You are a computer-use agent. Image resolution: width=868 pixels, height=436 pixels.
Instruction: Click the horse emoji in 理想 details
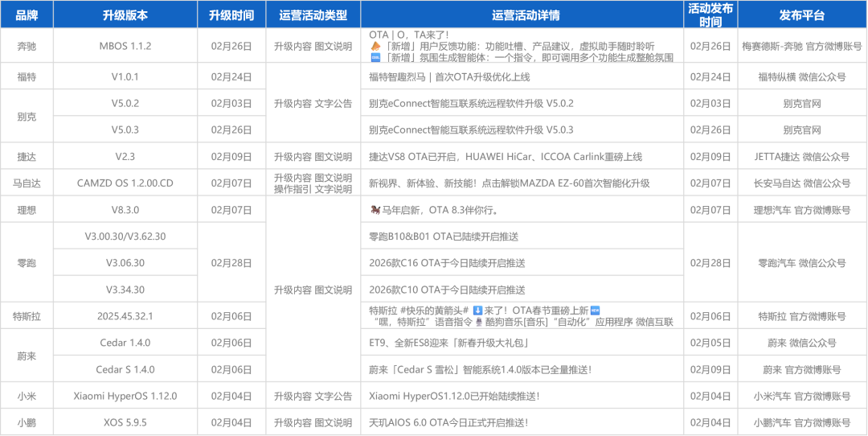point(375,210)
